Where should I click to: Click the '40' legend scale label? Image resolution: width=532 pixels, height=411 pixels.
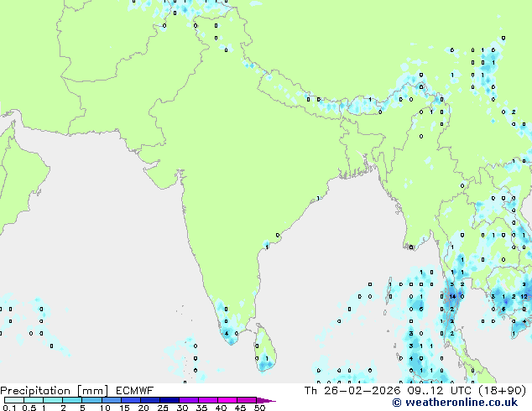(221, 408)
